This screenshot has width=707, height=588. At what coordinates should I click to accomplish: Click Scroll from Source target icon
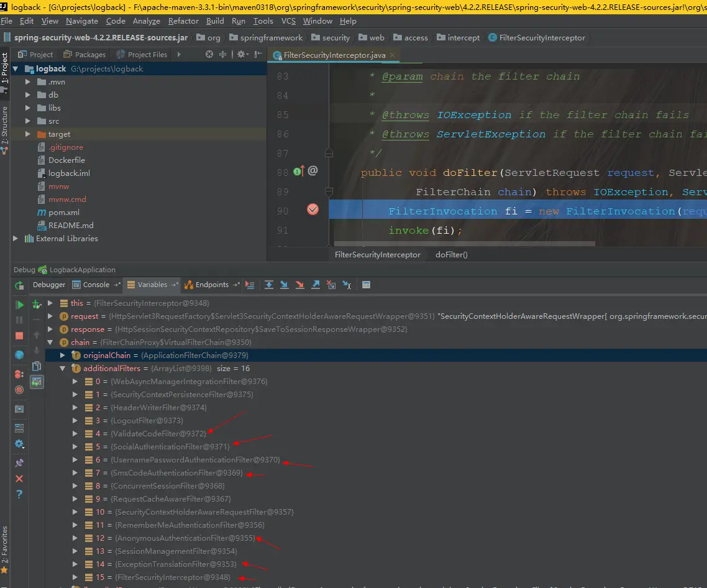(209, 55)
